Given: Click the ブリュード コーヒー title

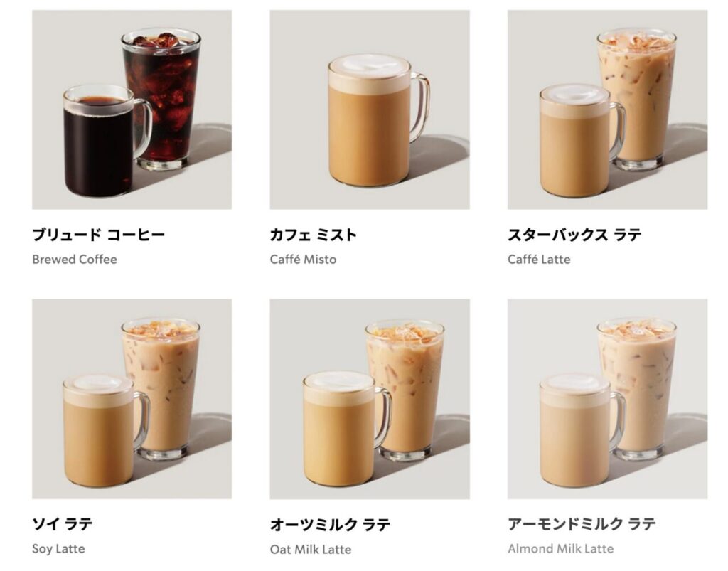Looking at the screenshot, I should pos(98,235).
